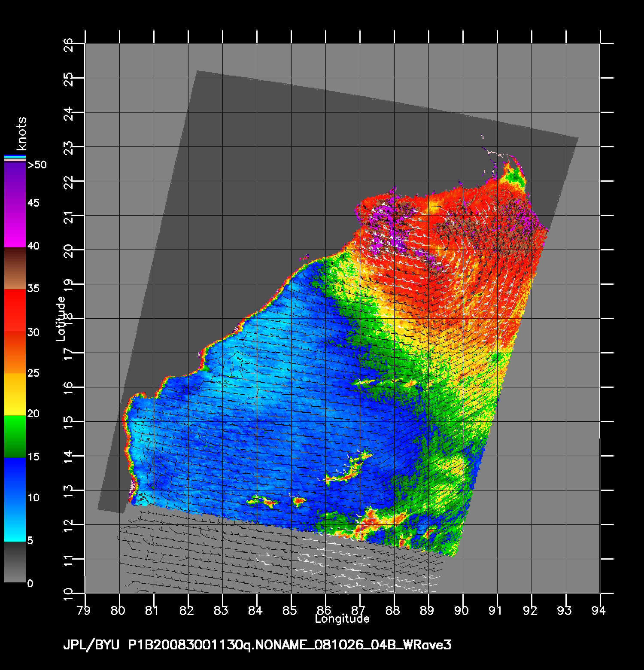Click the '30' label on the color scale
This screenshot has height=670, width=644.
click(33, 332)
